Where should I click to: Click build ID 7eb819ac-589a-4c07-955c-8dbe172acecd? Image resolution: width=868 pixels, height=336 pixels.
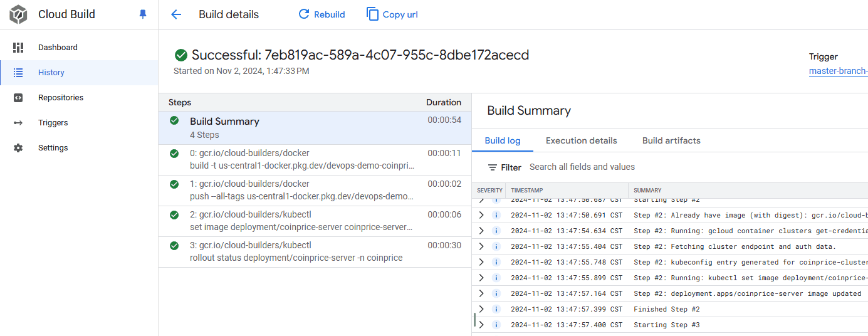[397, 55]
